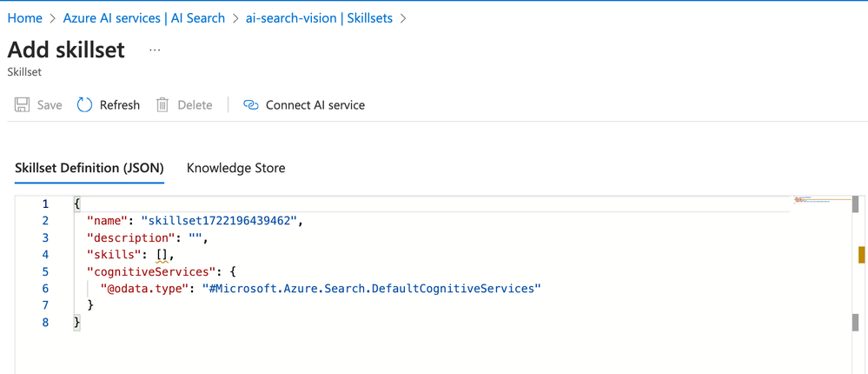Screen dimensions: 868x374
Task: Click the Refresh button label
Action: click(119, 105)
